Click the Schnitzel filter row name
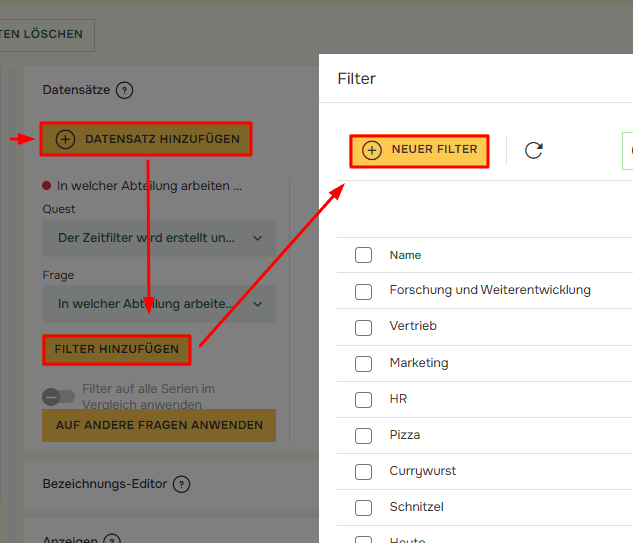The image size is (633, 543). (x=416, y=507)
